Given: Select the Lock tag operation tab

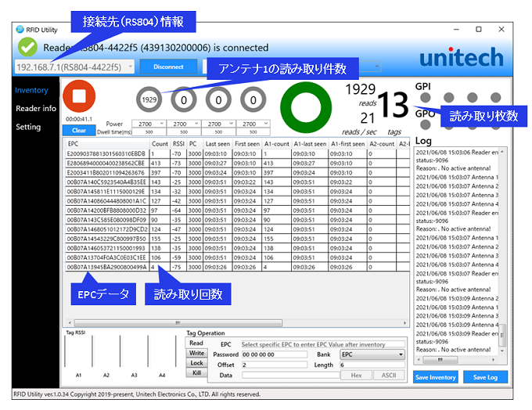Looking at the screenshot, I should 197,363.
